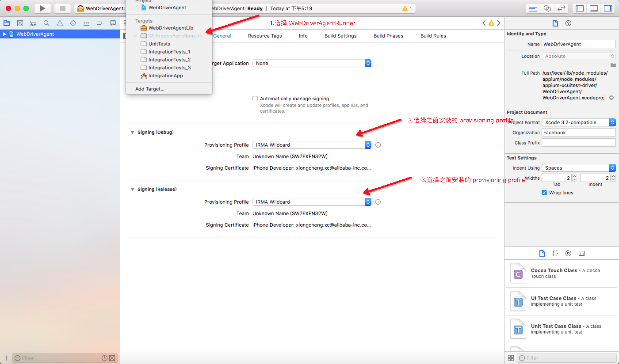
Task: Show the Media library filmstrip icon
Action: pos(582,253)
